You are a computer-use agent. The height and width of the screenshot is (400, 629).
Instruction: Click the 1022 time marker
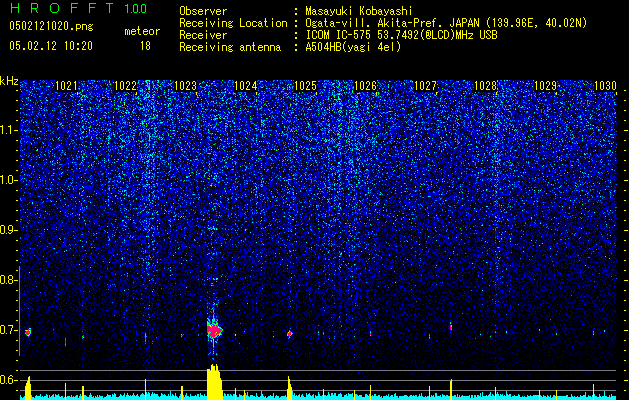[126, 86]
